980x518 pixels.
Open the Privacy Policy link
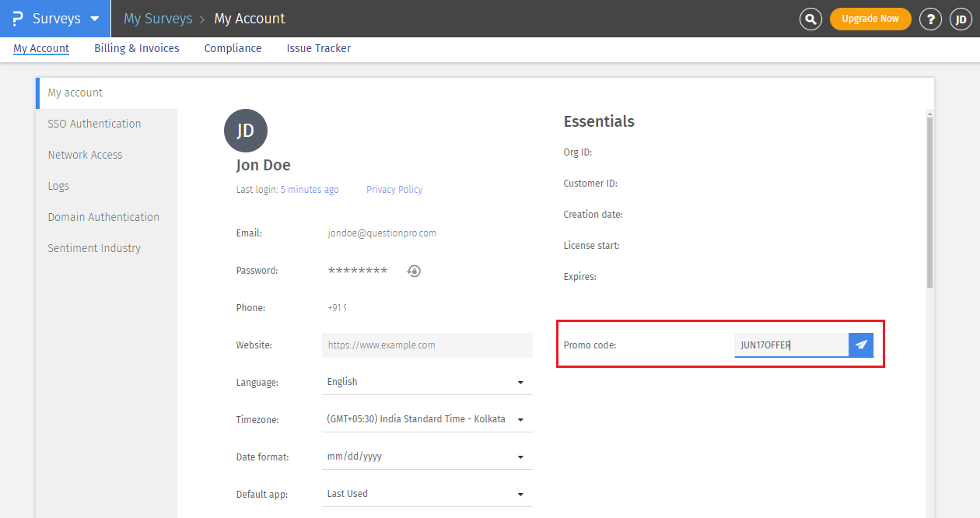pos(394,190)
